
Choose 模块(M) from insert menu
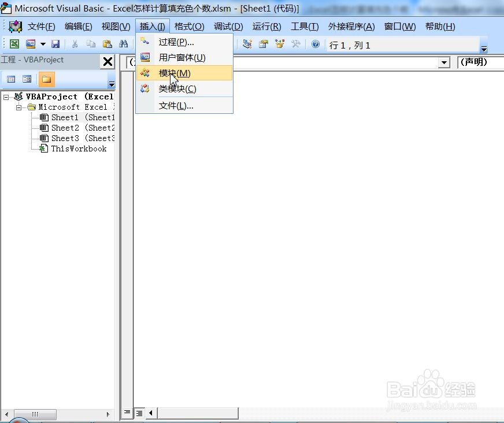(184, 73)
